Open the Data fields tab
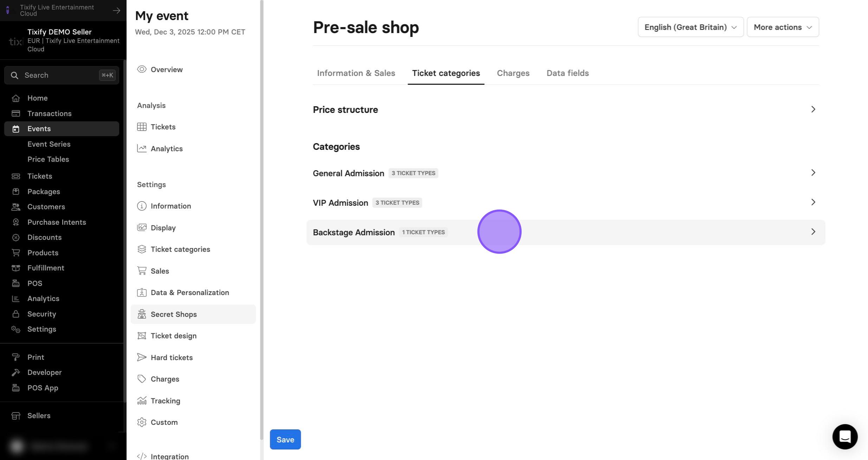 point(568,73)
